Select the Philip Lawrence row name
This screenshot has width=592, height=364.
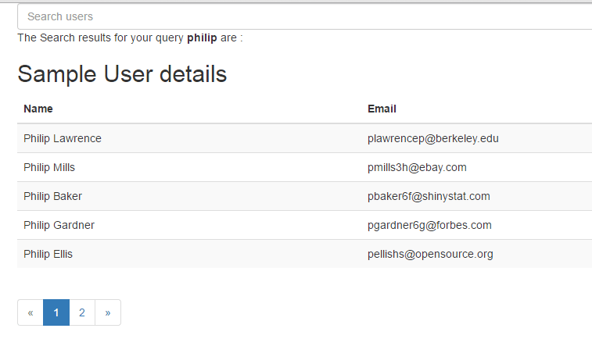pyautogui.click(x=63, y=138)
